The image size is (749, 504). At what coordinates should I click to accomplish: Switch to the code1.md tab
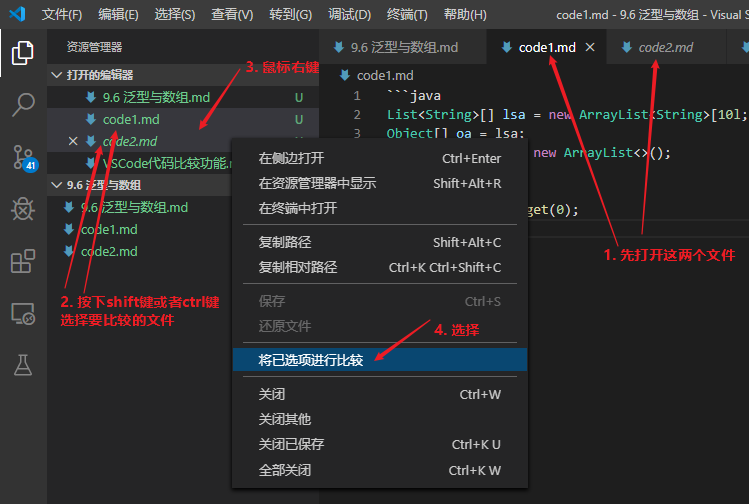pyautogui.click(x=546, y=47)
